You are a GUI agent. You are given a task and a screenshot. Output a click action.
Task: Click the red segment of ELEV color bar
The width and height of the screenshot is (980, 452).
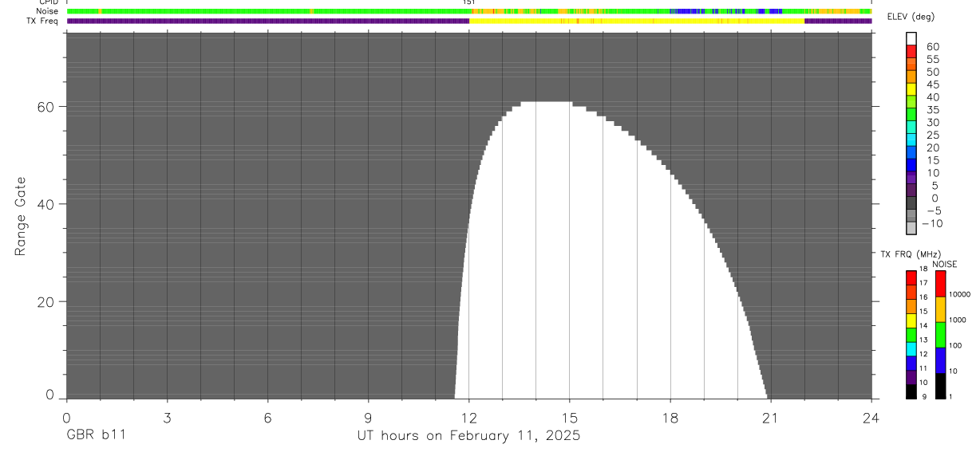[911, 51]
